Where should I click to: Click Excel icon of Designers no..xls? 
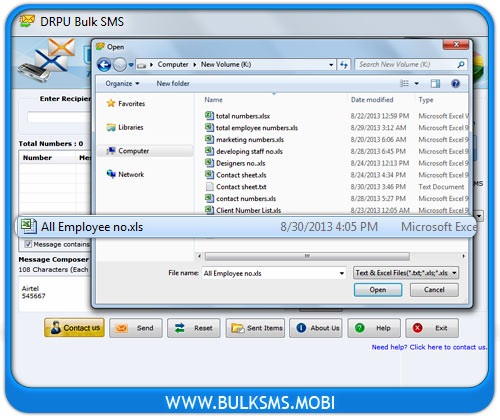pyautogui.click(x=209, y=163)
